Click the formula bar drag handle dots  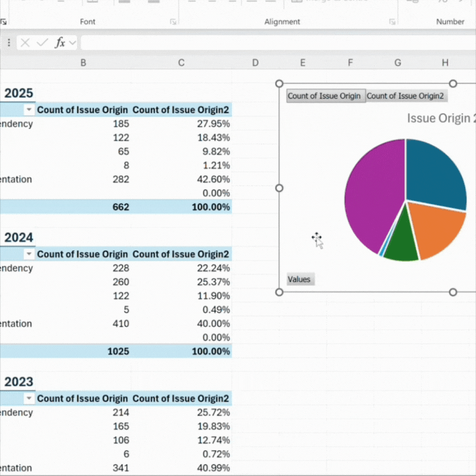9,42
